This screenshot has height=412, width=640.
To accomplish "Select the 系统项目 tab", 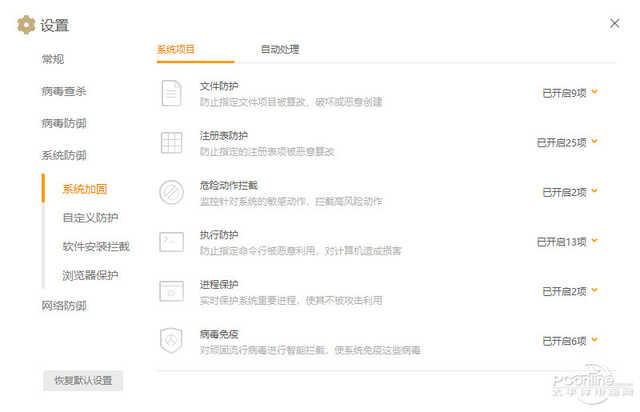I will coord(176,49).
